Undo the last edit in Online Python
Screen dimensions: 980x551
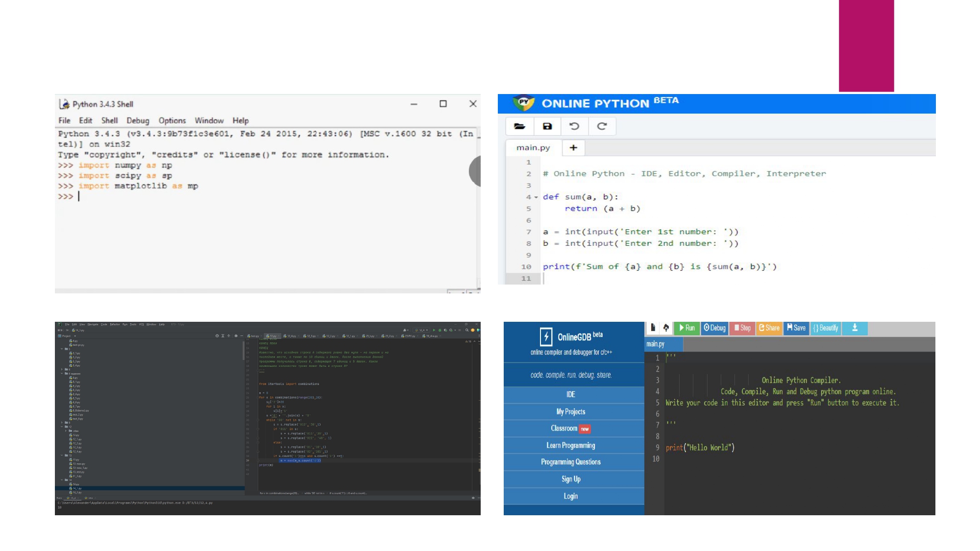574,126
